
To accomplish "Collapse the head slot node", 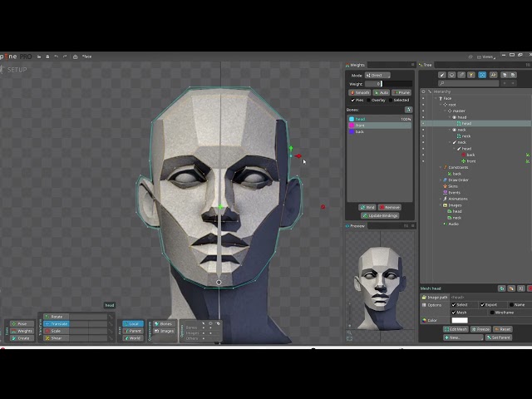I will 450,117.
